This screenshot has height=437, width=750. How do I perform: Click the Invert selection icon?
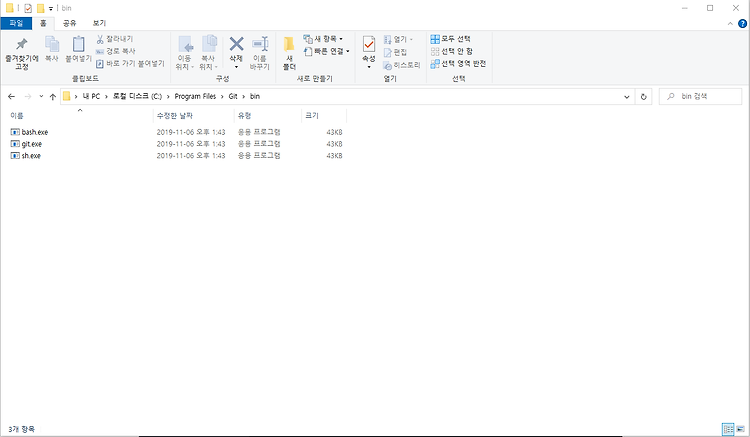coord(435,64)
